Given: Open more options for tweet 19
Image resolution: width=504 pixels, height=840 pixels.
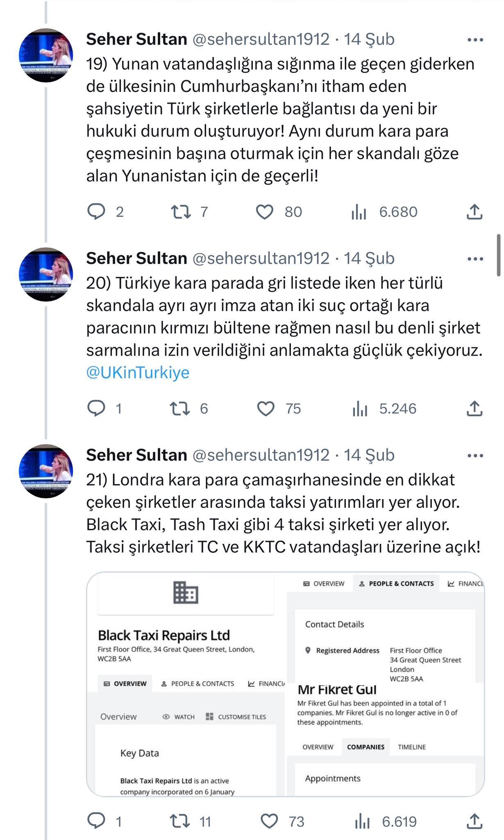Looking at the screenshot, I should 475,40.
